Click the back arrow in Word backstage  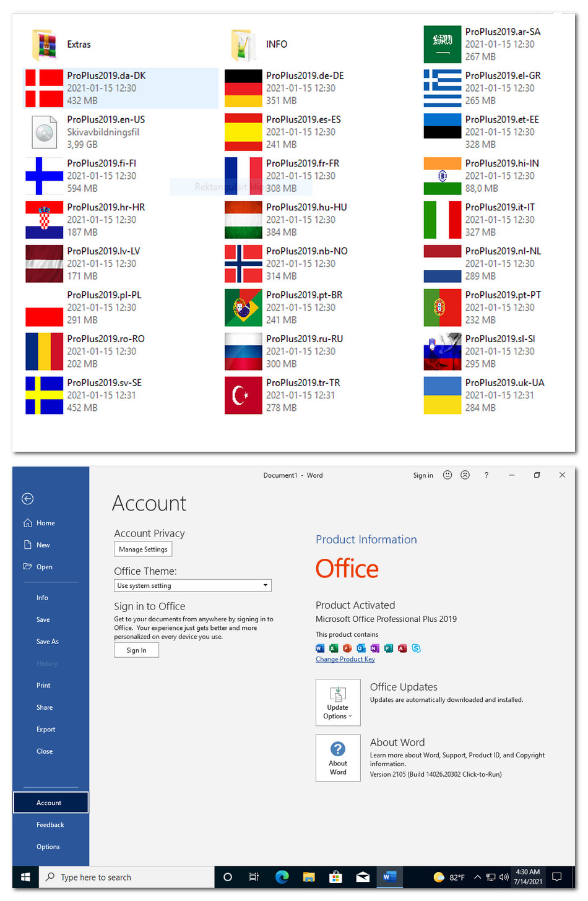pyautogui.click(x=27, y=499)
